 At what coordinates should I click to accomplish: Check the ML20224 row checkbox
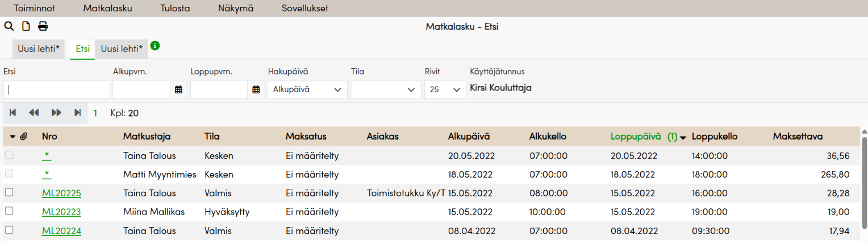coord(9,230)
